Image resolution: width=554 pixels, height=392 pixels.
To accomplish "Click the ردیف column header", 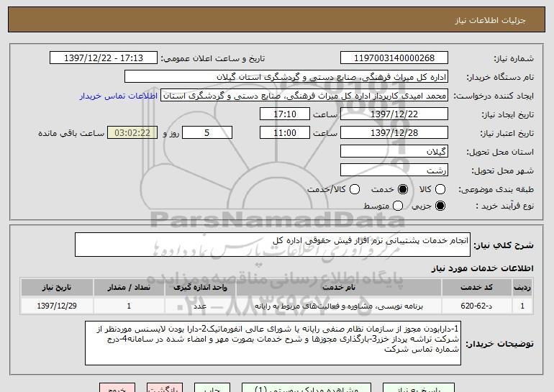I will coord(522,288).
